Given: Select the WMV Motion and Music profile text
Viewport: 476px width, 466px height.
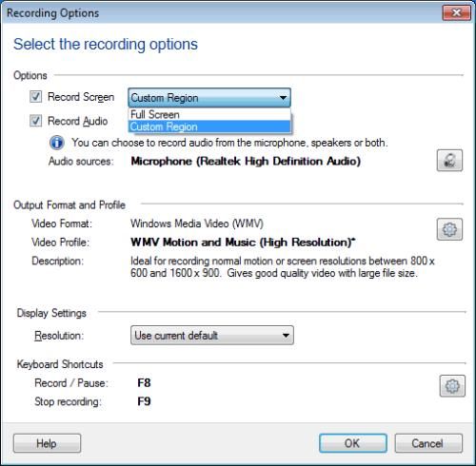Looking at the screenshot, I should click(243, 243).
